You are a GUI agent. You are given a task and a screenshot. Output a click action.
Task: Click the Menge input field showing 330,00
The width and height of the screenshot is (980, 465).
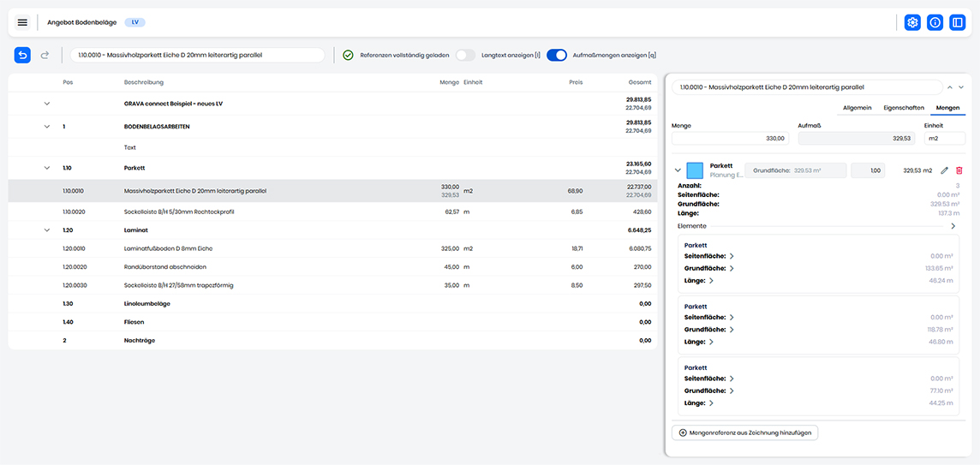tap(731, 138)
